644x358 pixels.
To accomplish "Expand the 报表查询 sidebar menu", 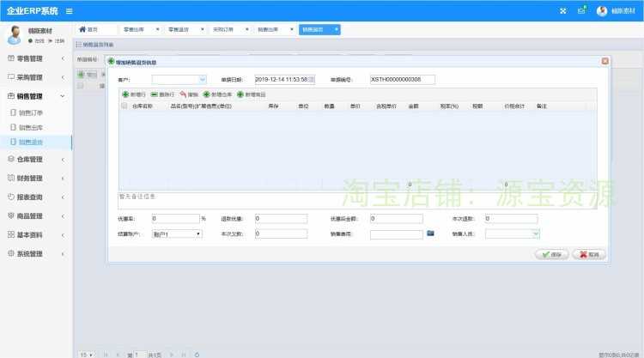I will click(x=36, y=197).
